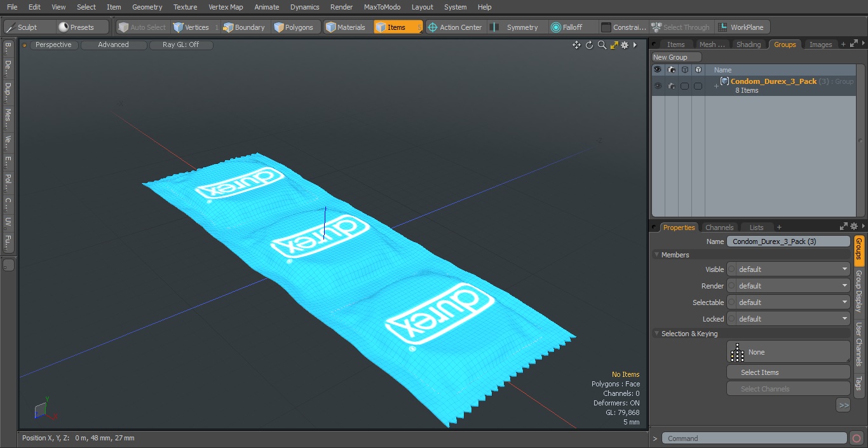Toggle the Visible channel circle
The width and height of the screenshot is (868, 448).
pyautogui.click(x=731, y=269)
